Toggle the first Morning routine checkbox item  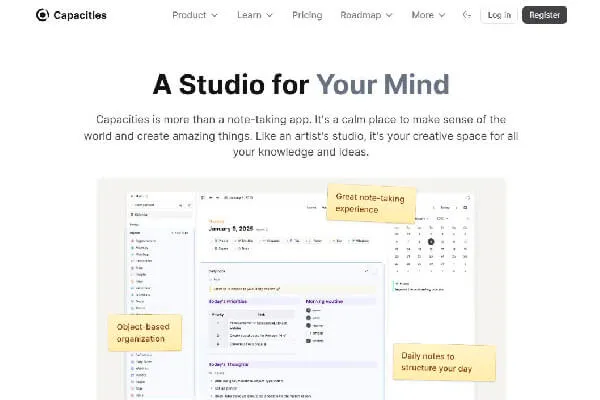pyautogui.click(x=310, y=311)
